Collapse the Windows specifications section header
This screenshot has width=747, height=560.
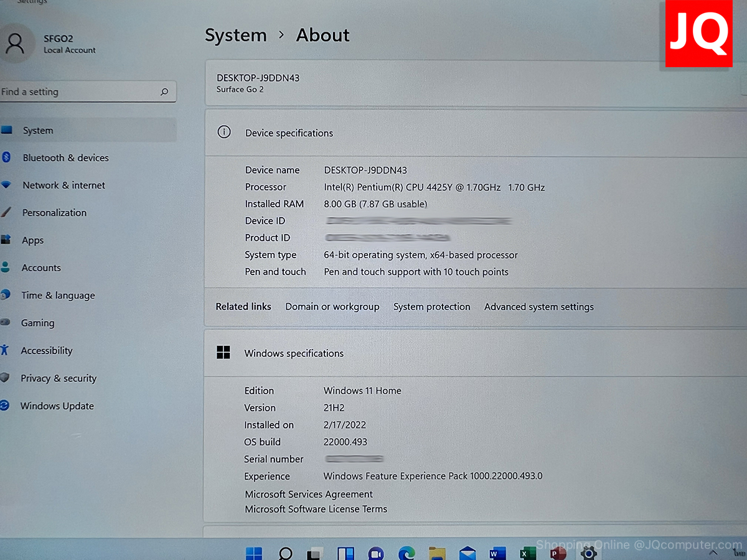tap(476, 353)
